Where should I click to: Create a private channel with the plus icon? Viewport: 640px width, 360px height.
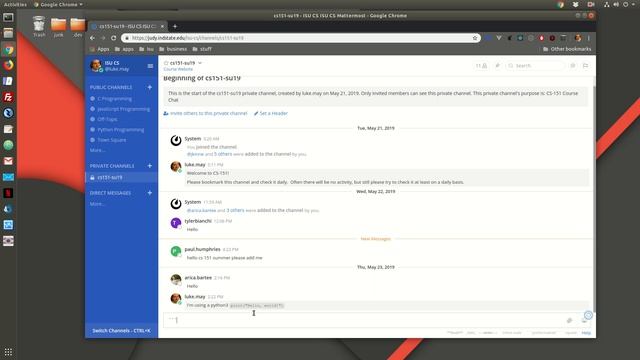point(149,166)
